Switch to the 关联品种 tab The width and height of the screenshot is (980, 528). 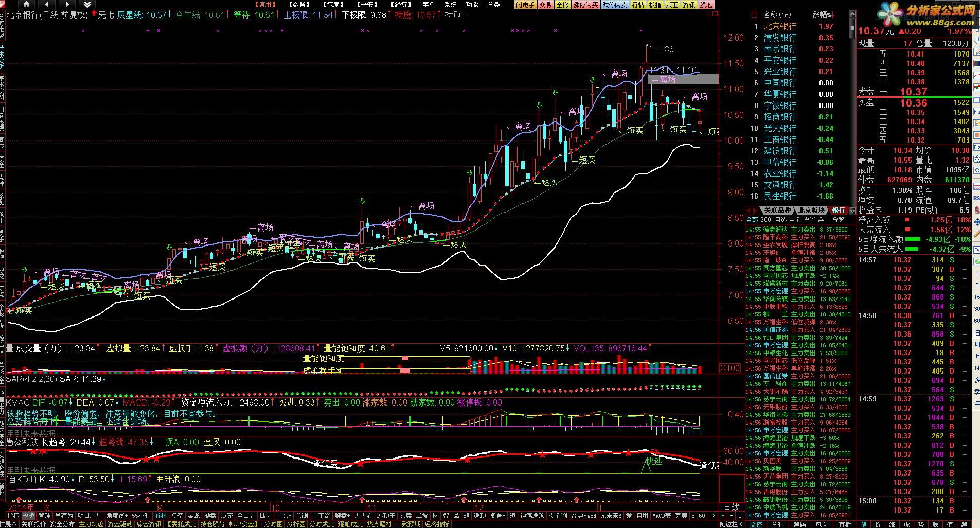[777, 210]
